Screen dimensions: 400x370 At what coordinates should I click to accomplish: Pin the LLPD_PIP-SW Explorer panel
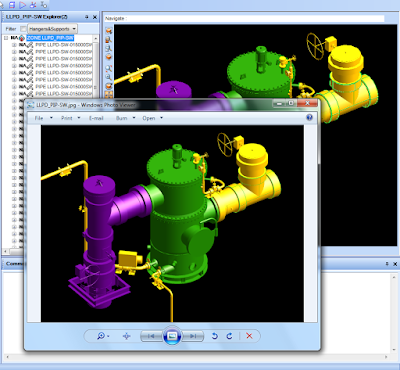(87, 17)
